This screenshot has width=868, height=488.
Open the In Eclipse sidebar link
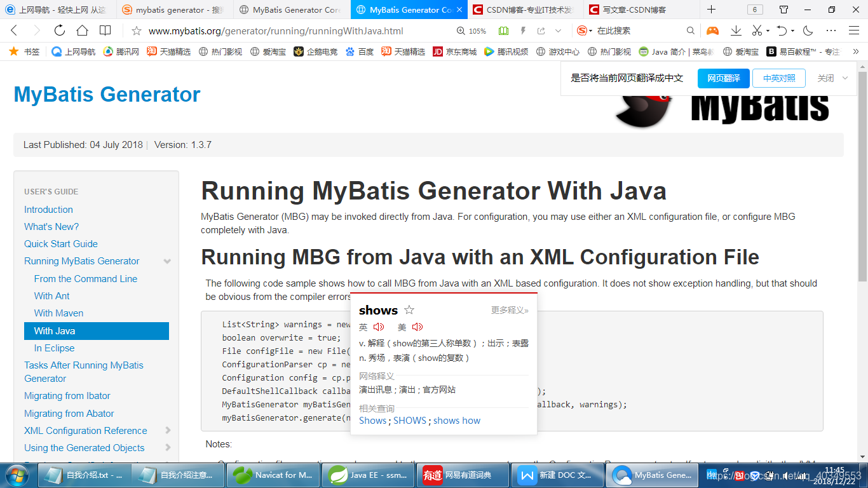pyautogui.click(x=54, y=348)
